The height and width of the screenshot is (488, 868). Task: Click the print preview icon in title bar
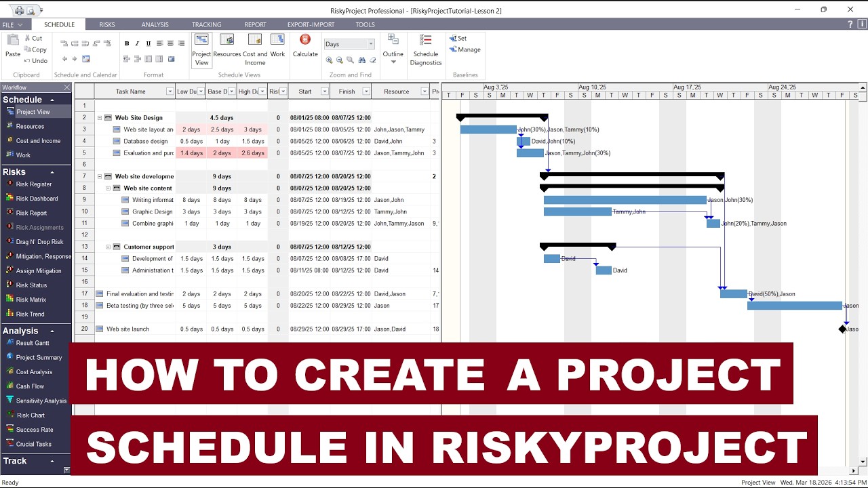(x=31, y=10)
